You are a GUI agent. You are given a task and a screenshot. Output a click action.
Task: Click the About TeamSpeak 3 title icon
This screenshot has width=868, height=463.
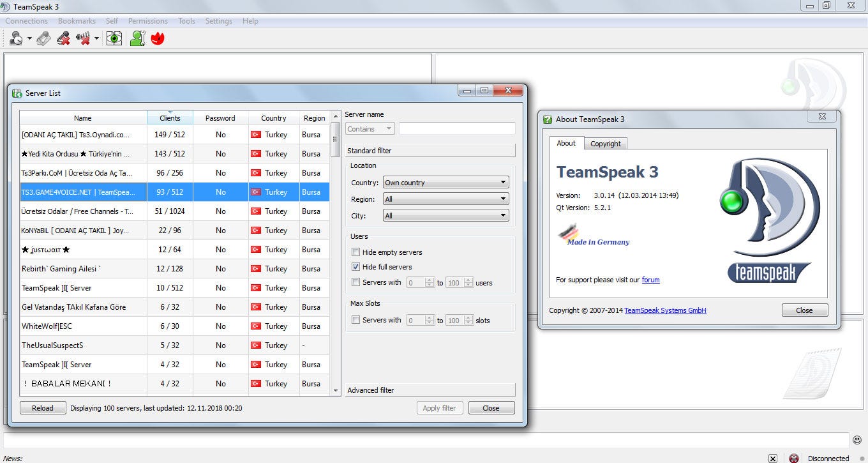point(548,119)
